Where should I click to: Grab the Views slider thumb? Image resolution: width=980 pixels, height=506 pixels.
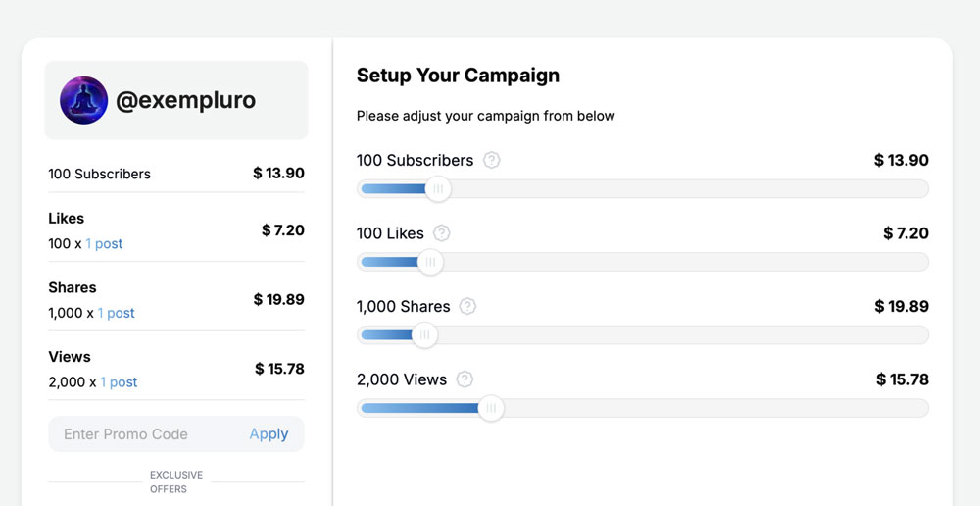click(x=491, y=408)
